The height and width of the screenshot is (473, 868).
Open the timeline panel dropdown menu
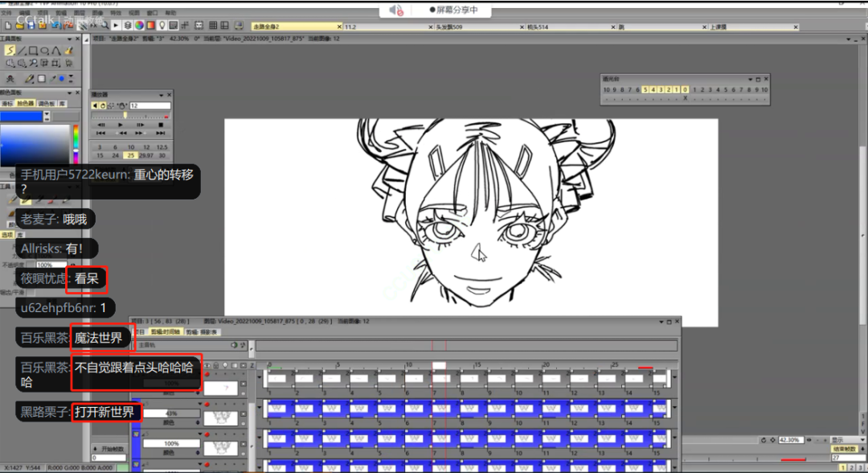tap(661, 321)
